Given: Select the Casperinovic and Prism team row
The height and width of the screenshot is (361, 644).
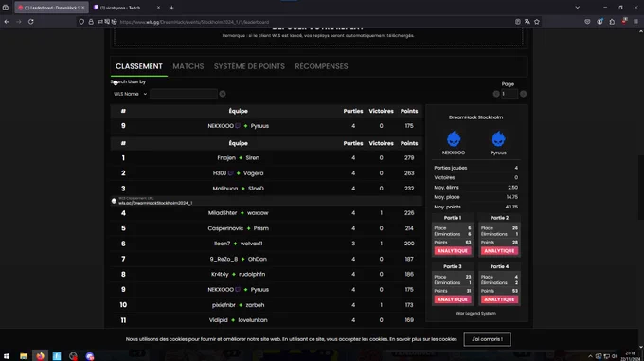Looking at the screenshot, I should [x=266, y=228].
